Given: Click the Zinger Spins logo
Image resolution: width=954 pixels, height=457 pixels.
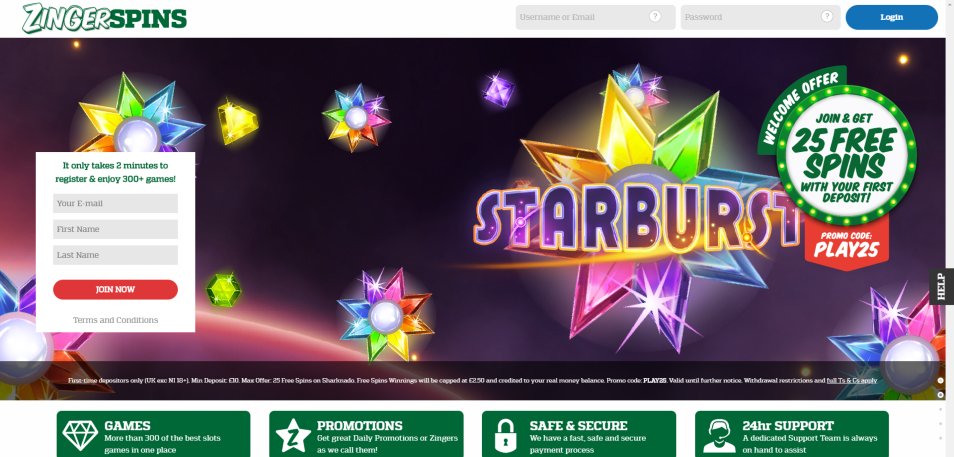Looking at the screenshot, I should [x=105, y=18].
